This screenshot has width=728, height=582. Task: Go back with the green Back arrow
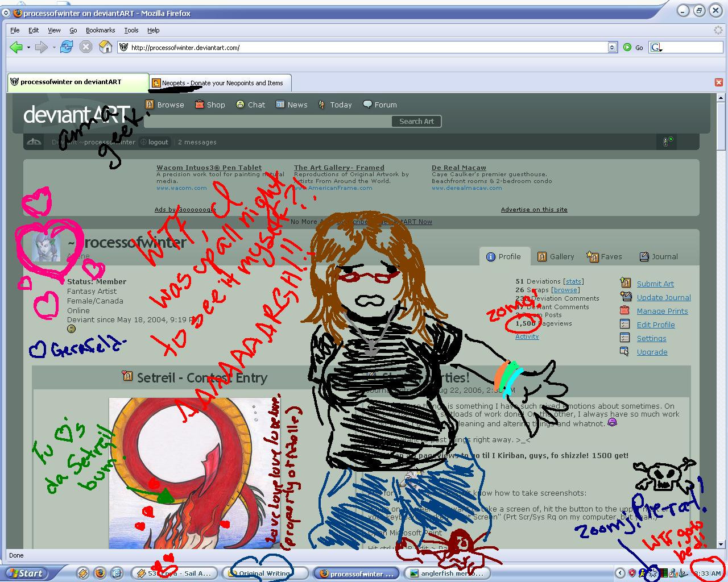coord(16,47)
